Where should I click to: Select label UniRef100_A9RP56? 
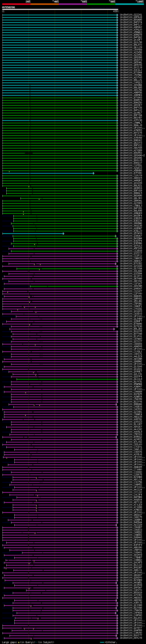(x=131, y=93)
